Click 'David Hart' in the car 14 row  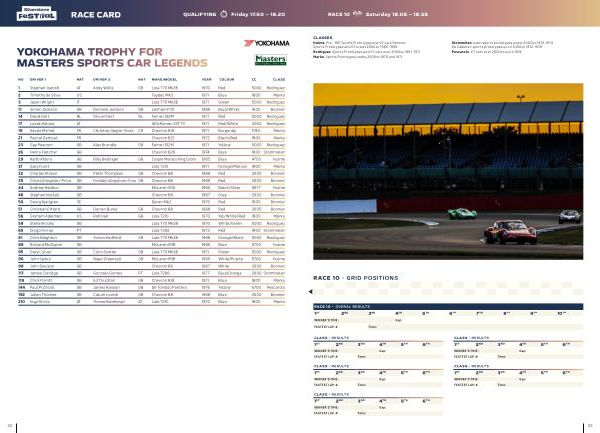pyautogui.click(x=39, y=117)
